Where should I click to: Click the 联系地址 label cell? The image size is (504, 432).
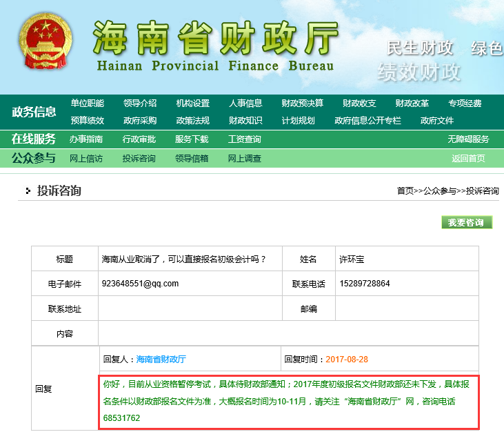65,308
